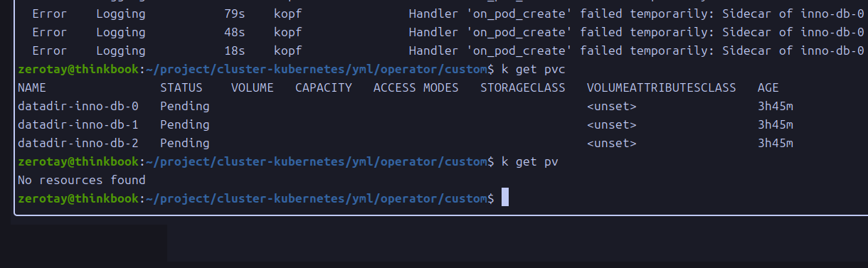Click the 3h45m age of datadir-inno-db-2
The image size is (868, 268).
(x=776, y=143)
